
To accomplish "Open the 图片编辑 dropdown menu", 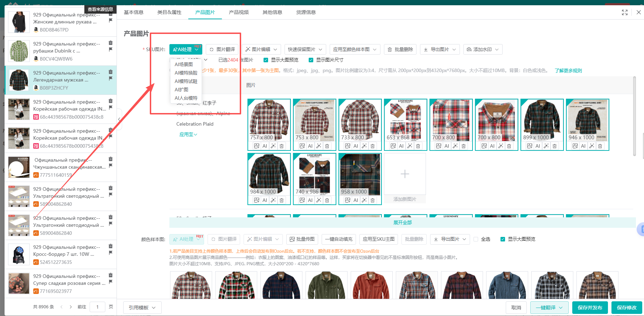I will point(261,49).
